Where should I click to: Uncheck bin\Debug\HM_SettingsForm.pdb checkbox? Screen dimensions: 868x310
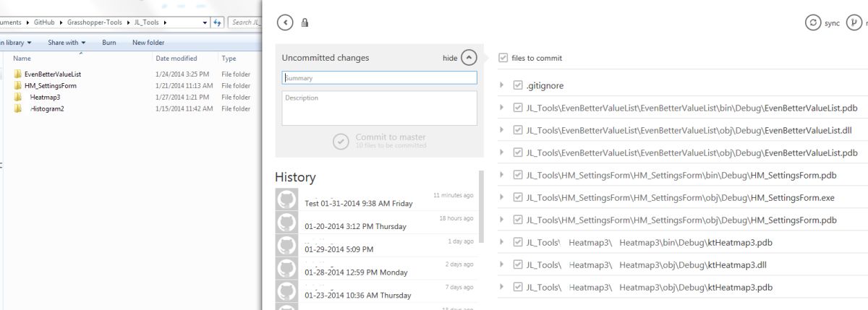click(x=517, y=175)
